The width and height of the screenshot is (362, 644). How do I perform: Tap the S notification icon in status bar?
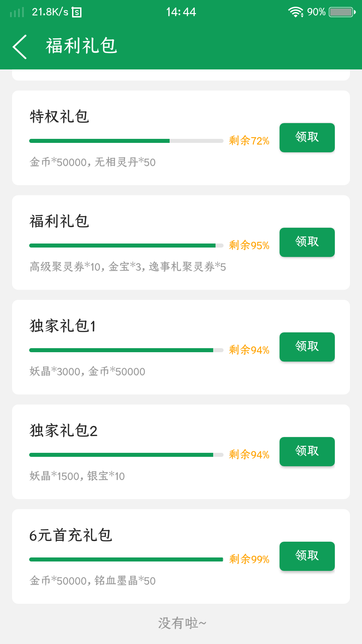(77, 12)
